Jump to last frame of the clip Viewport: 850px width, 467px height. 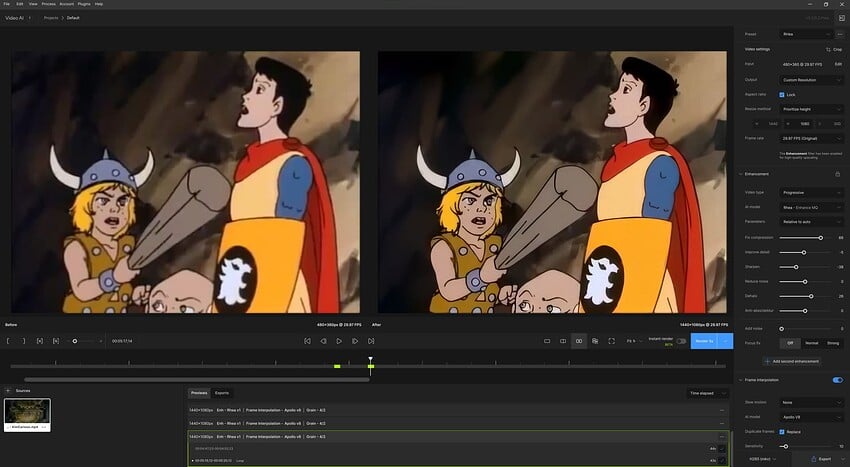(371, 341)
